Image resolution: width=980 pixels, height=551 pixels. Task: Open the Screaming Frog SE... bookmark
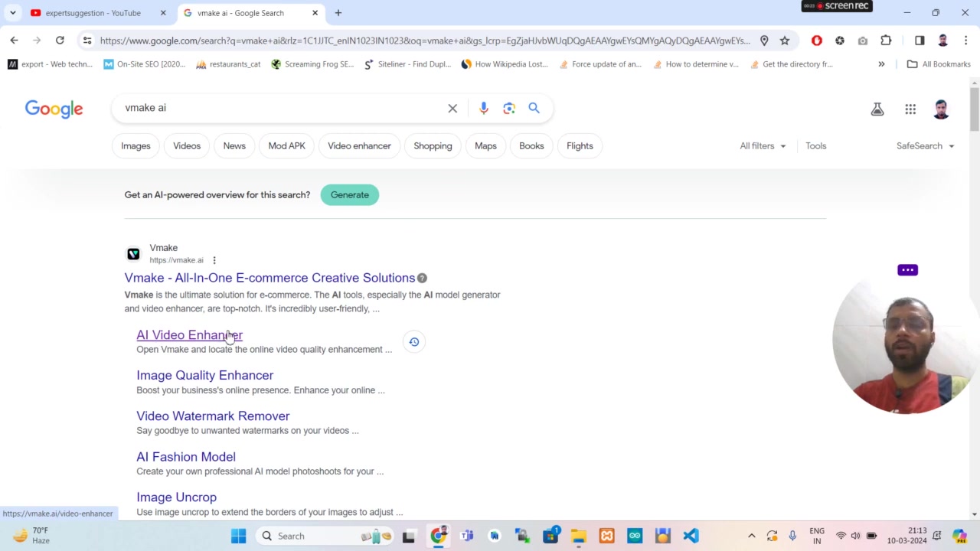(312, 64)
